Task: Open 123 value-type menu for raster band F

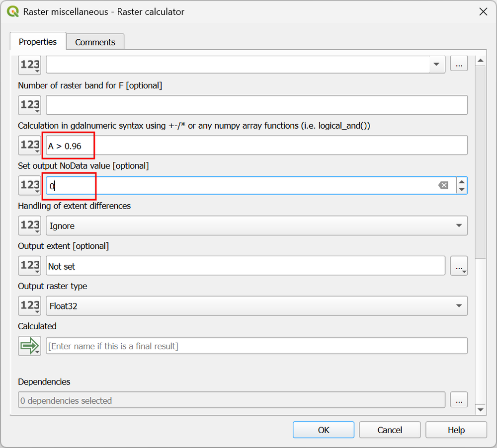Action: point(29,105)
